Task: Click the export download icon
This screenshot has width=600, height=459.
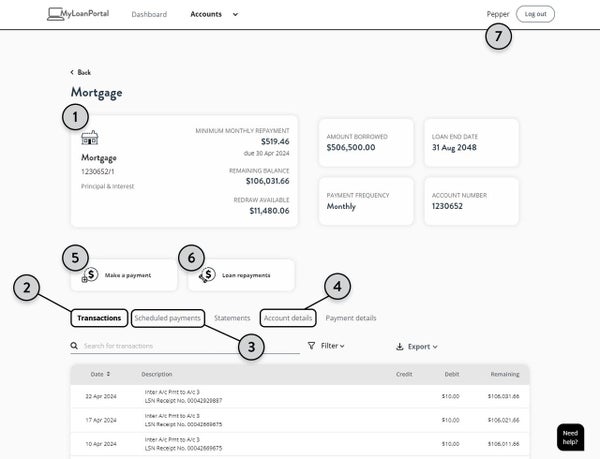Action: pos(399,347)
